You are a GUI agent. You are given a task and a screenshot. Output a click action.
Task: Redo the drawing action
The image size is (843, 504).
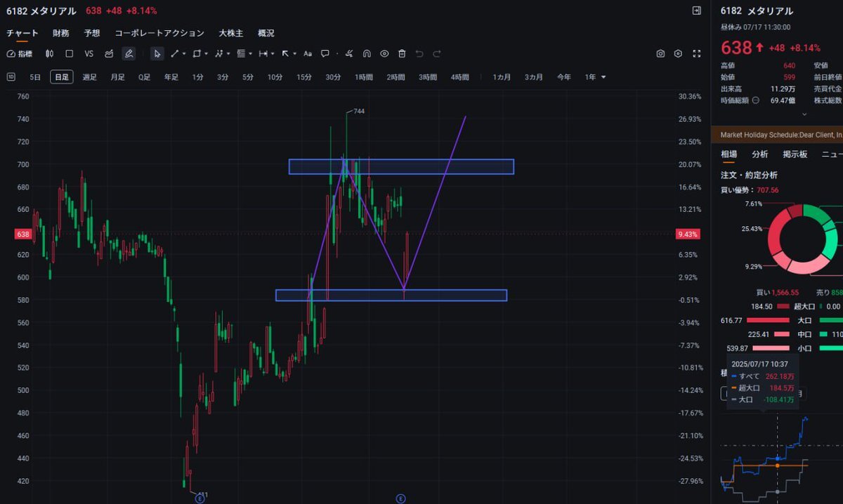point(437,53)
